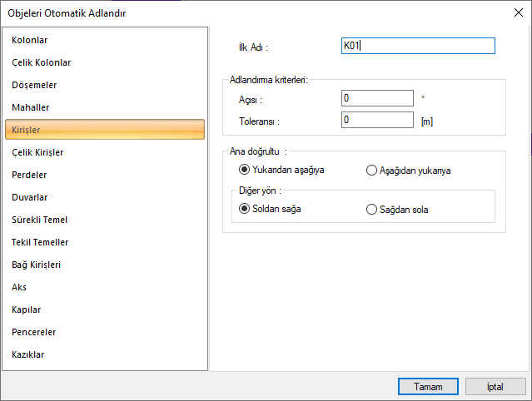
Task: Select Kolonlar in the category list
Action: coord(30,40)
